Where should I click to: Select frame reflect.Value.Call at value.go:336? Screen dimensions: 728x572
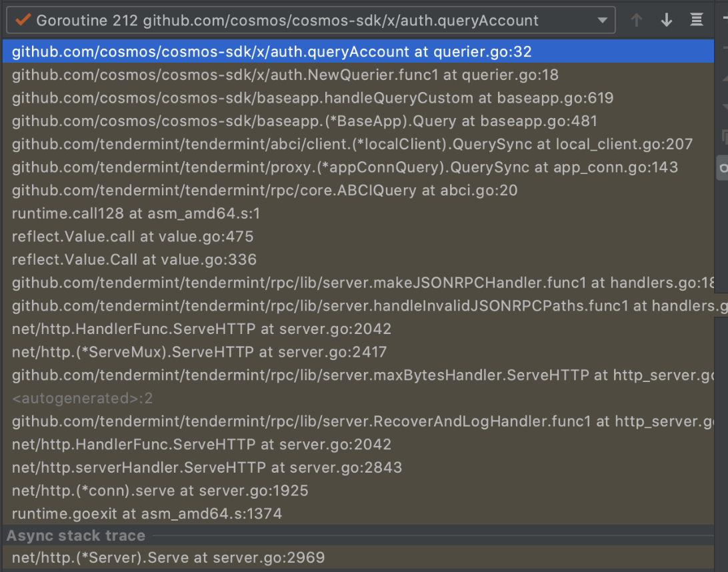coord(358,259)
